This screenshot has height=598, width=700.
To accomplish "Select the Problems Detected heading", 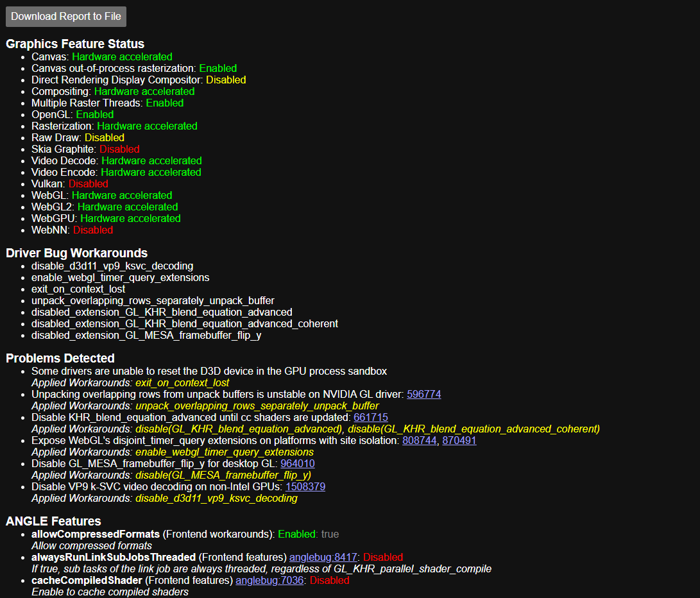I will (60, 358).
